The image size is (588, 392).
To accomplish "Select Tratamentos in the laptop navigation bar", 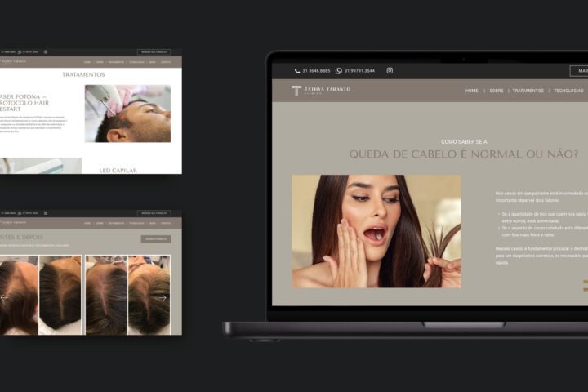I will (x=528, y=91).
